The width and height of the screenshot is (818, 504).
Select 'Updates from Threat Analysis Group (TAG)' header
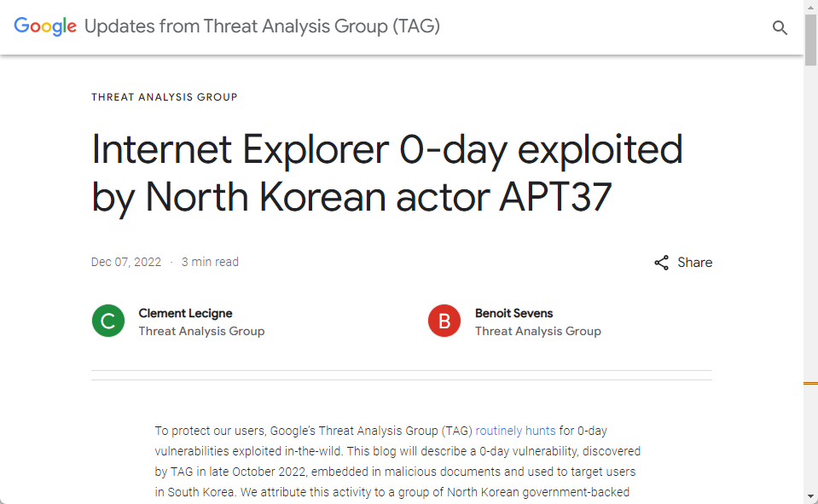(261, 26)
